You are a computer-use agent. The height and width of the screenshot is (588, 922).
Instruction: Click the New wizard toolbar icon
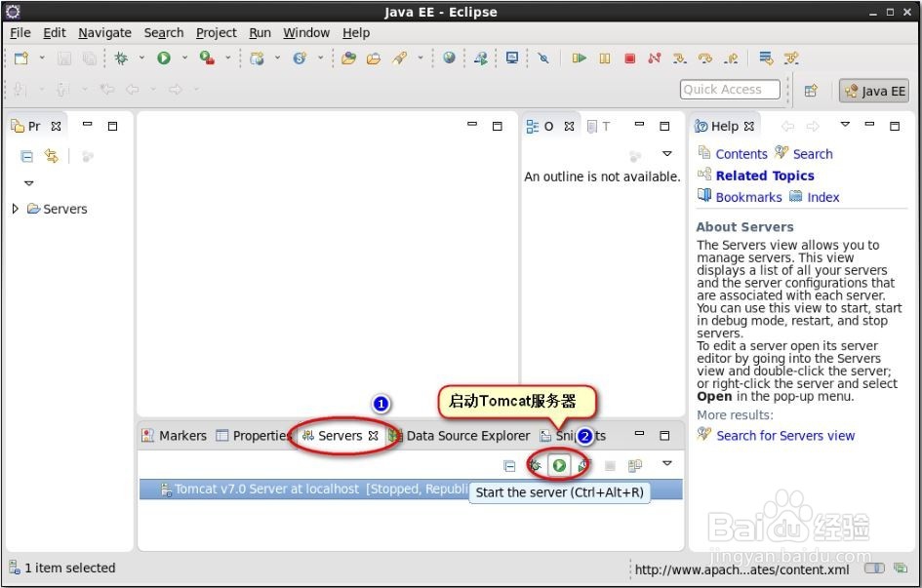tap(21, 58)
